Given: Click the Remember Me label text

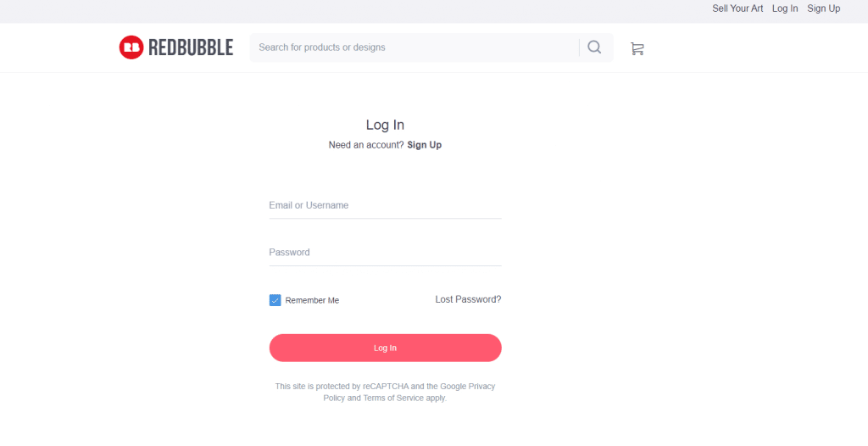Looking at the screenshot, I should [312, 300].
